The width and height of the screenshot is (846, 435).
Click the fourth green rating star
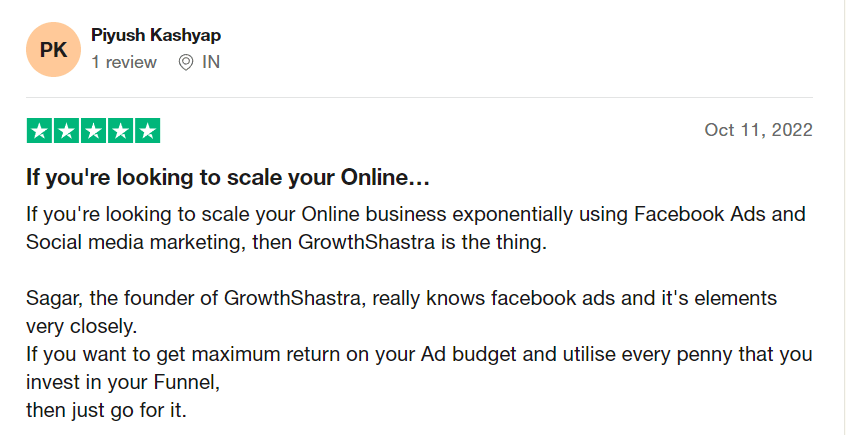[120, 131]
